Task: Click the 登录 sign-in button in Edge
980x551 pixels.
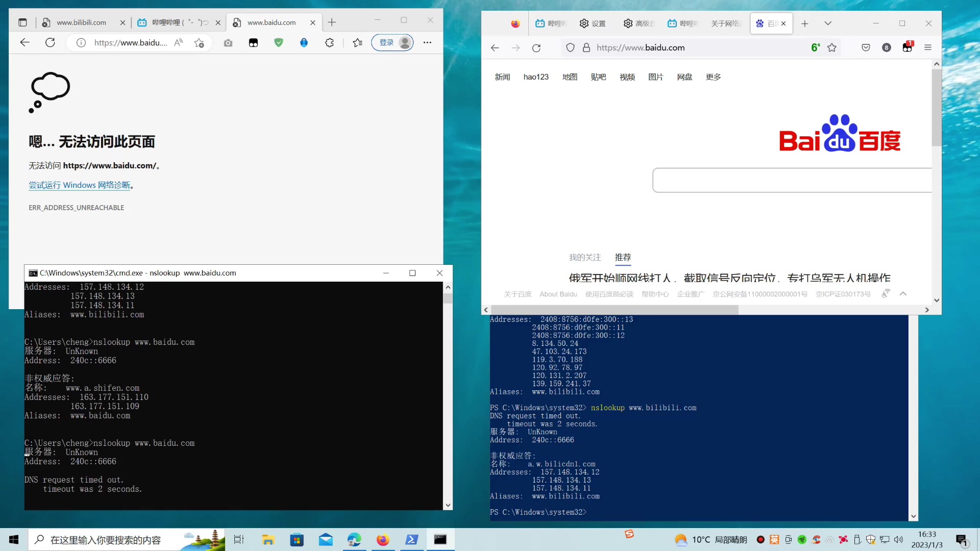Action: [x=392, y=43]
